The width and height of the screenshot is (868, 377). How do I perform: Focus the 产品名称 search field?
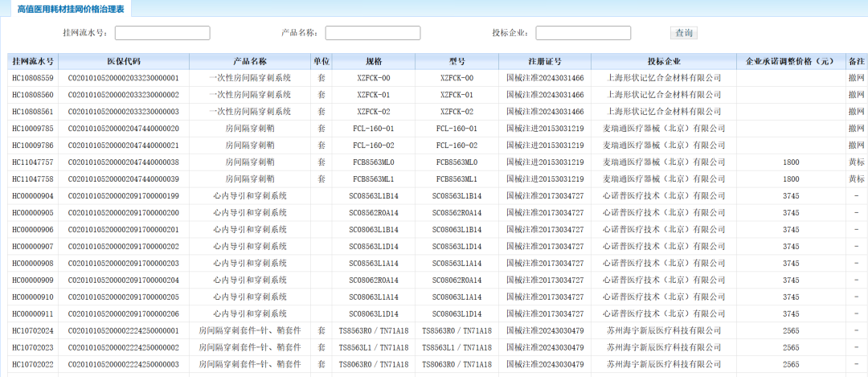pos(373,33)
